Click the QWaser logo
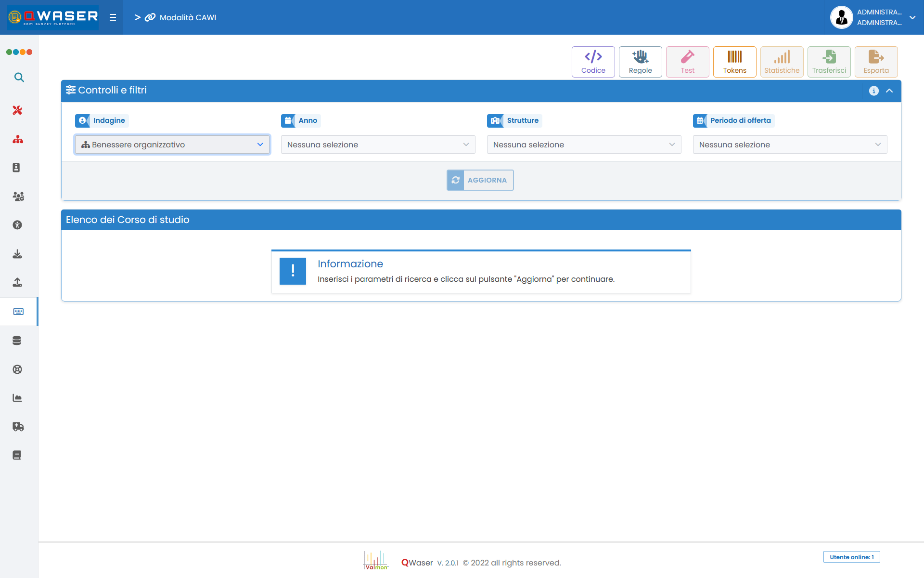 [53, 17]
